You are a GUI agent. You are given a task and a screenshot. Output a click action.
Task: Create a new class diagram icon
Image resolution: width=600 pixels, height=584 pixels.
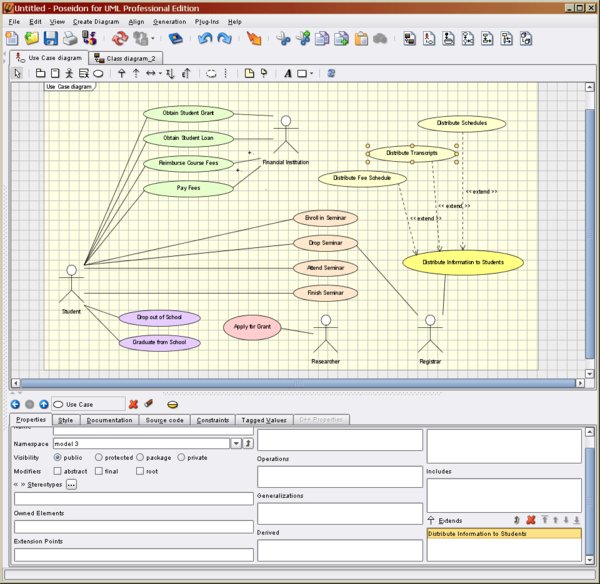[409, 39]
